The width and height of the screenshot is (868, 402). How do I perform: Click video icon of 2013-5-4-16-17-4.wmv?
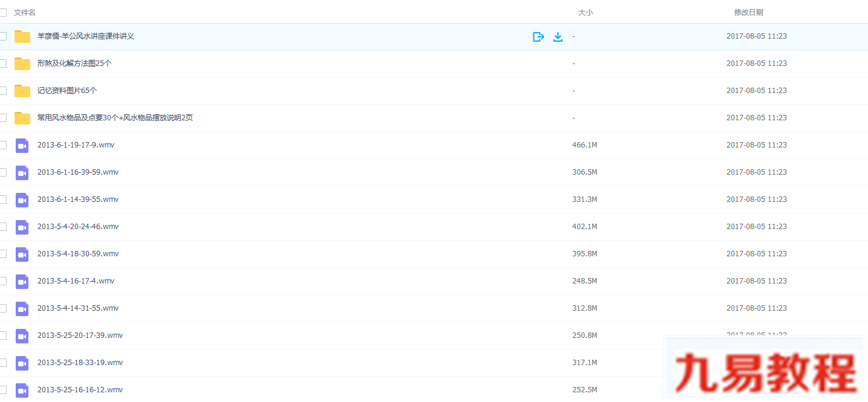pyautogui.click(x=22, y=281)
